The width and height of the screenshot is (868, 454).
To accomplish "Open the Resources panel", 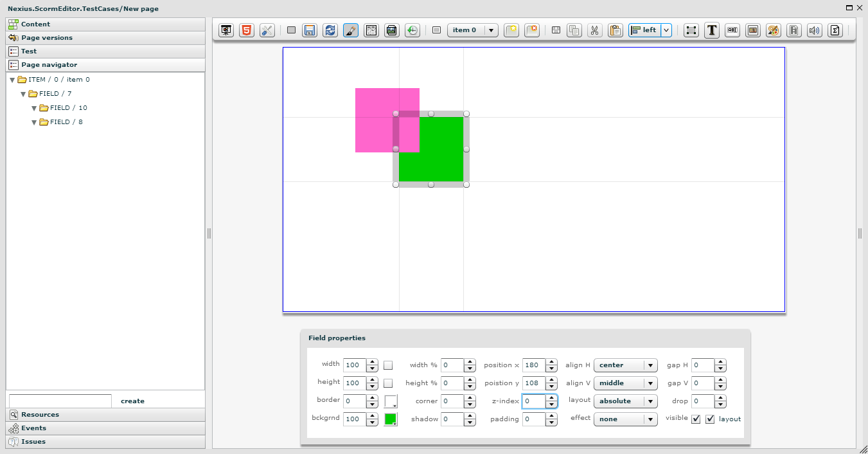I will tap(40, 415).
